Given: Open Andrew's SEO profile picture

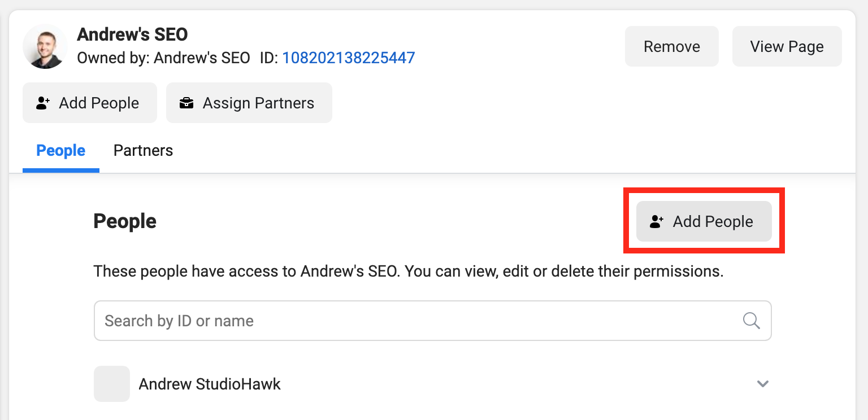Looking at the screenshot, I should tap(45, 46).
